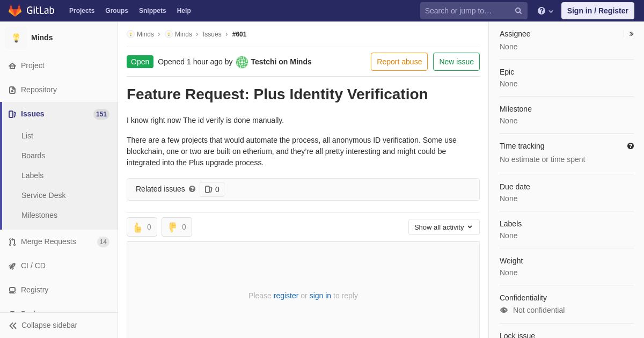The height and width of the screenshot is (338, 644).
Task: Open Issues List submenu item
Action: click(x=27, y=136)
